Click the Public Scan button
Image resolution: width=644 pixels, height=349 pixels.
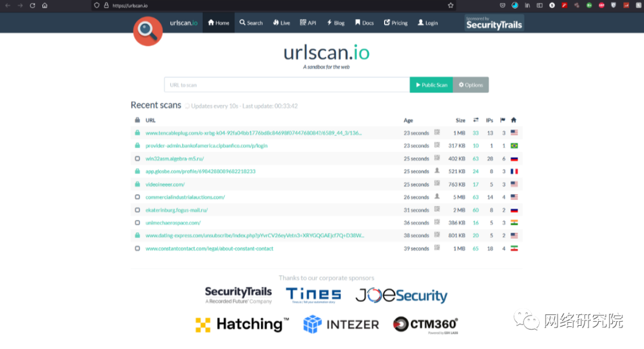431,85
